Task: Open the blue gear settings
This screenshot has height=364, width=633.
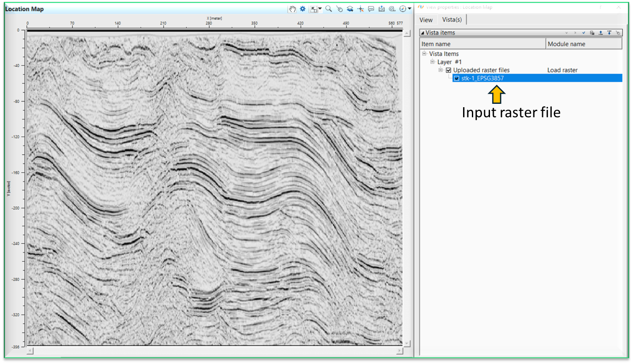Action: [x=302, y=9]
